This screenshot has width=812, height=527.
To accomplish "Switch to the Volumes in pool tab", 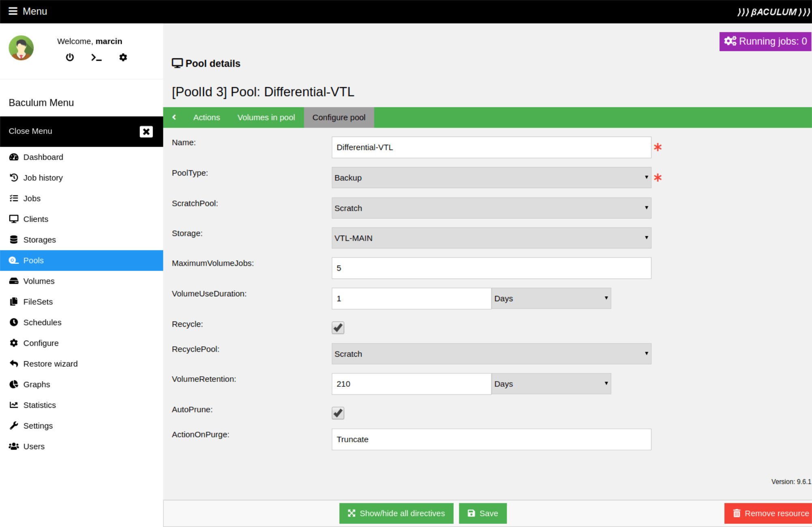I will 266,118.
